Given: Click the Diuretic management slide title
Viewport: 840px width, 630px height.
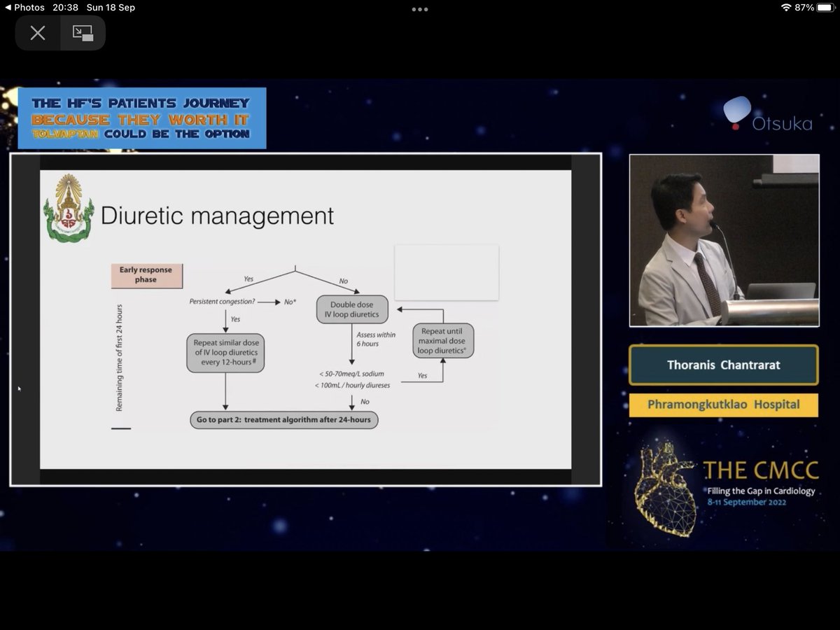Looking at the screenshot, I should click(x=218, y=215).
